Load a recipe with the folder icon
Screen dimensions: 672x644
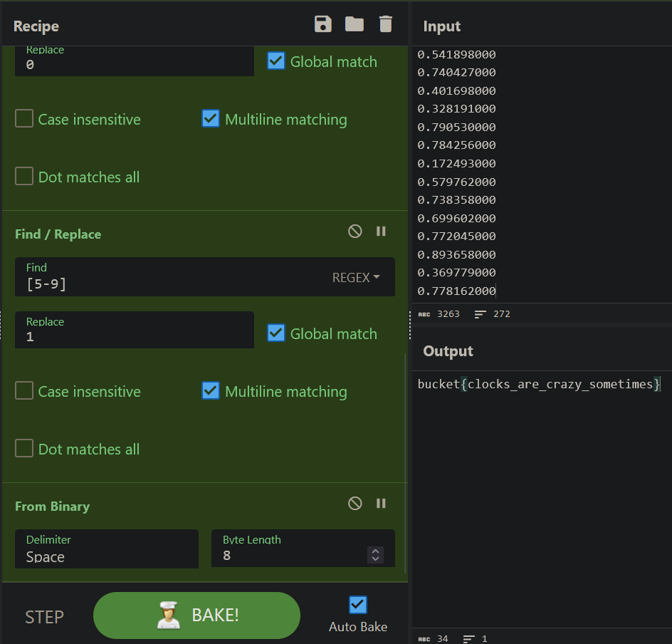355,24
